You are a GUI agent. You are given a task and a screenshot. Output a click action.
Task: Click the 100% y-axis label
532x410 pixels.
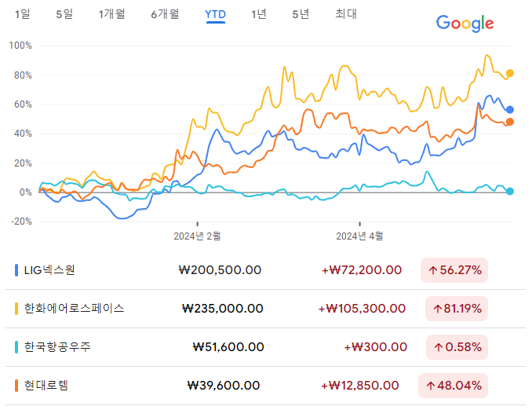pos(20,46)
